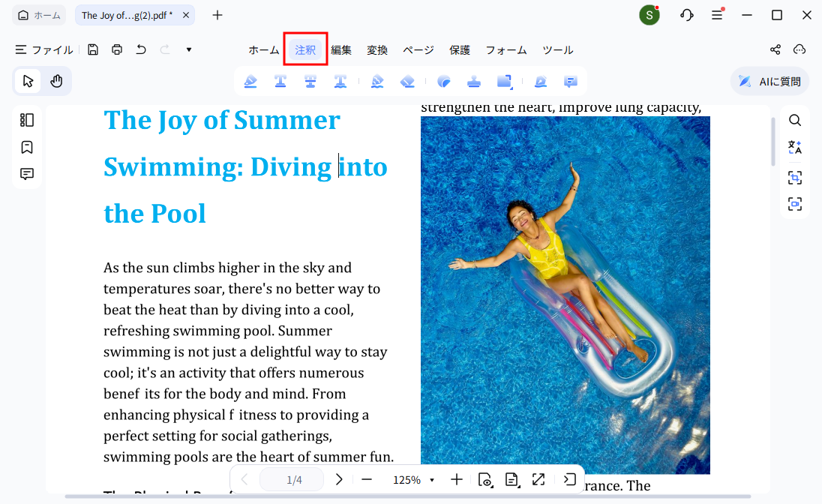Image resolution: width=822 pixels, height=504 pixels.
Task: Switch to the 保護 tab
Action: click(460, 49)
